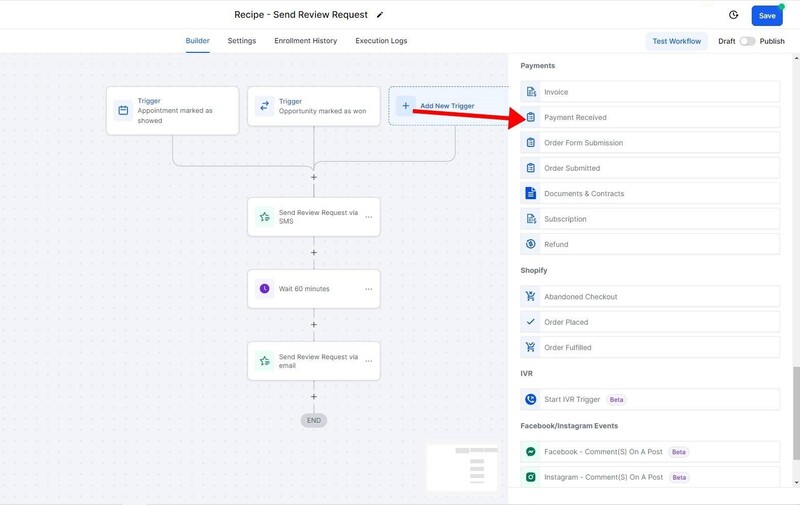This screenshot has width=800, height=505.
Task: Click the plus icon in Add New Trigger
Action: [x=406, y=106]
